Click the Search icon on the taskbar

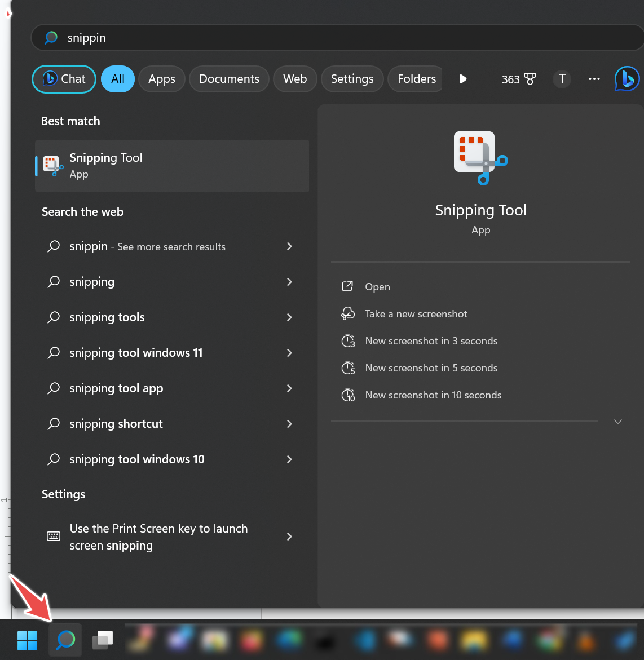[x=65, y=640]
